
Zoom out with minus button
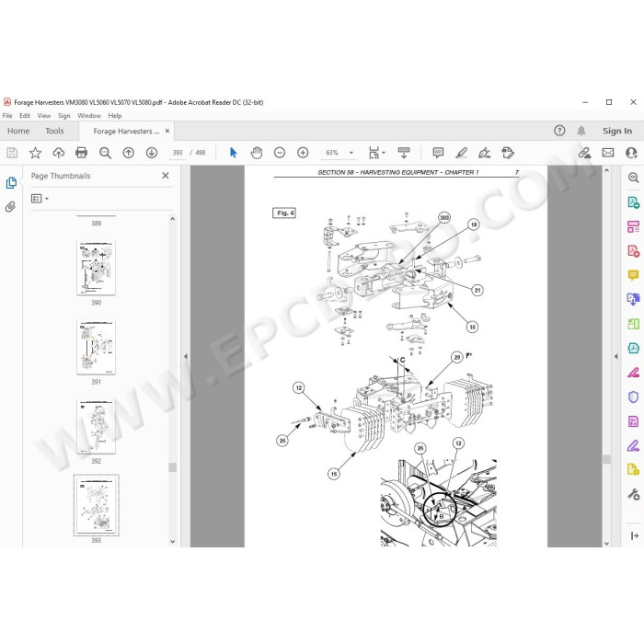point(280,153)
